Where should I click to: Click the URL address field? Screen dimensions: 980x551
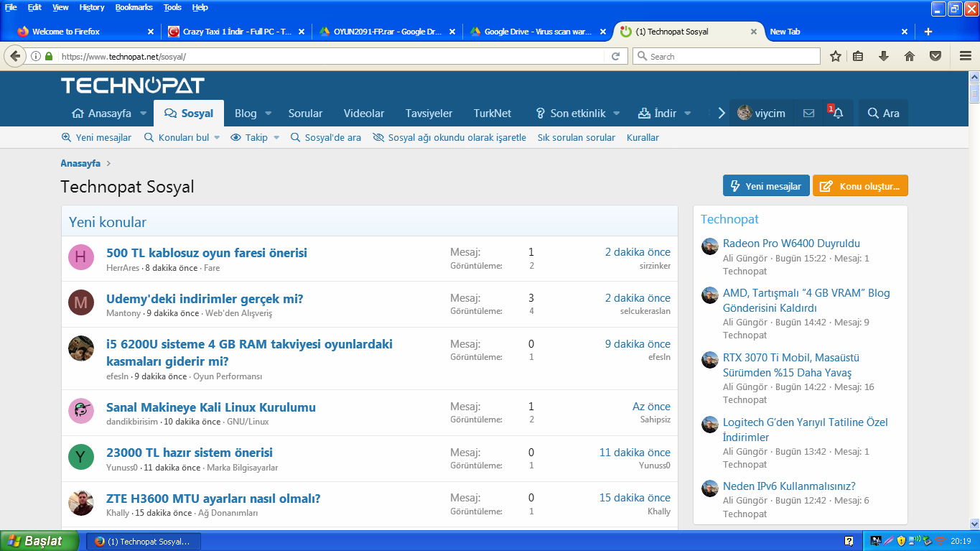click(330, 56)
